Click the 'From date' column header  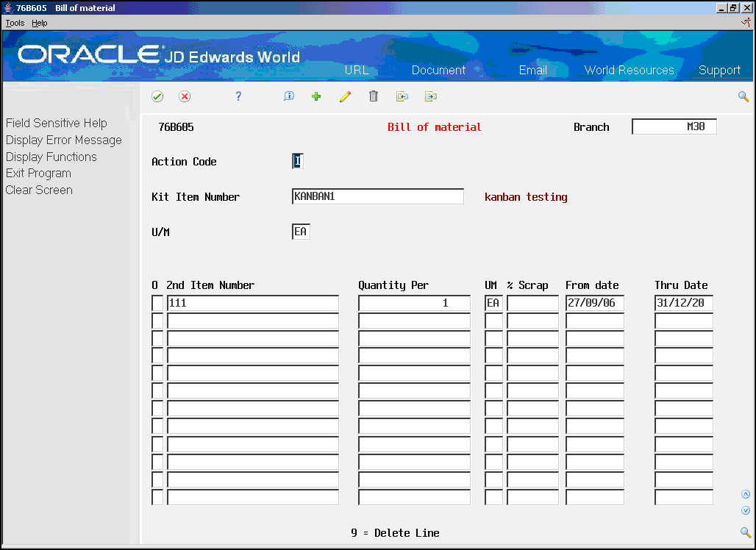[592, 285]
